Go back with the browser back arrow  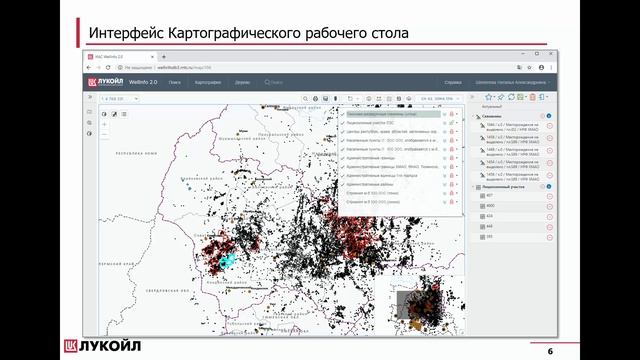coord(89,67)
